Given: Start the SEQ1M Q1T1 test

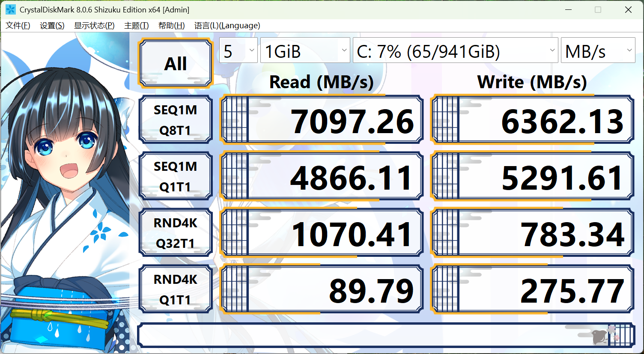Looking at the screenshot, I should 176,176.
